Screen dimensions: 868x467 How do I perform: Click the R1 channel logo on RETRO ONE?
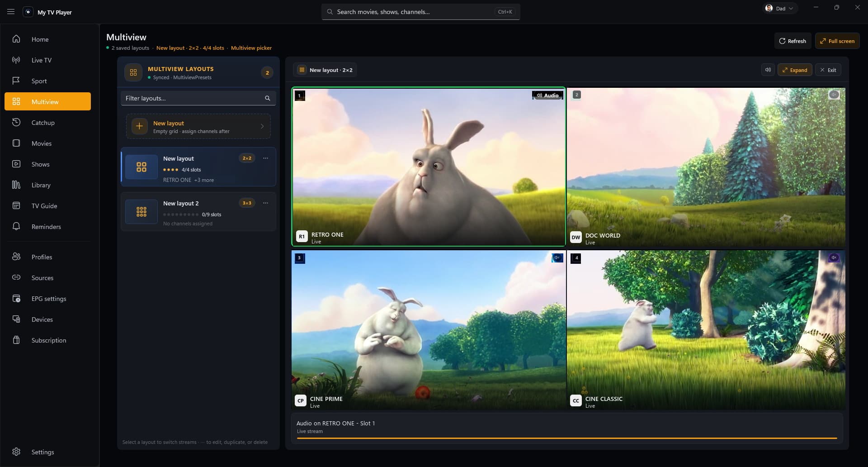coord(302,236)
